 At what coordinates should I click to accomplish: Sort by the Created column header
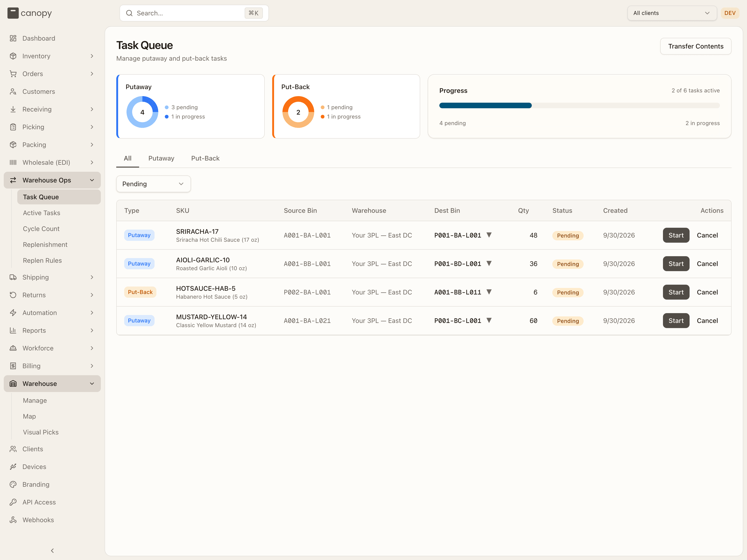point(615,211)
